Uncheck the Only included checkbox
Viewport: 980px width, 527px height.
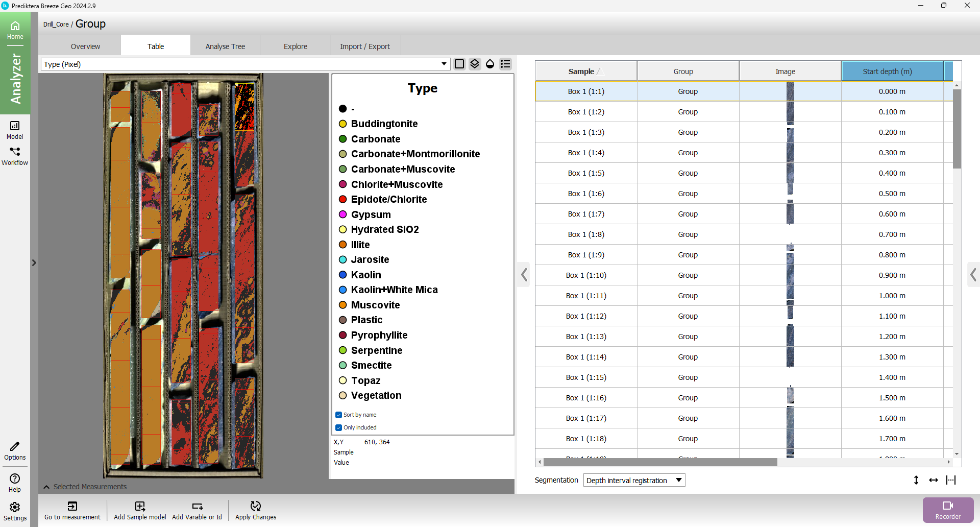(338, 427)
